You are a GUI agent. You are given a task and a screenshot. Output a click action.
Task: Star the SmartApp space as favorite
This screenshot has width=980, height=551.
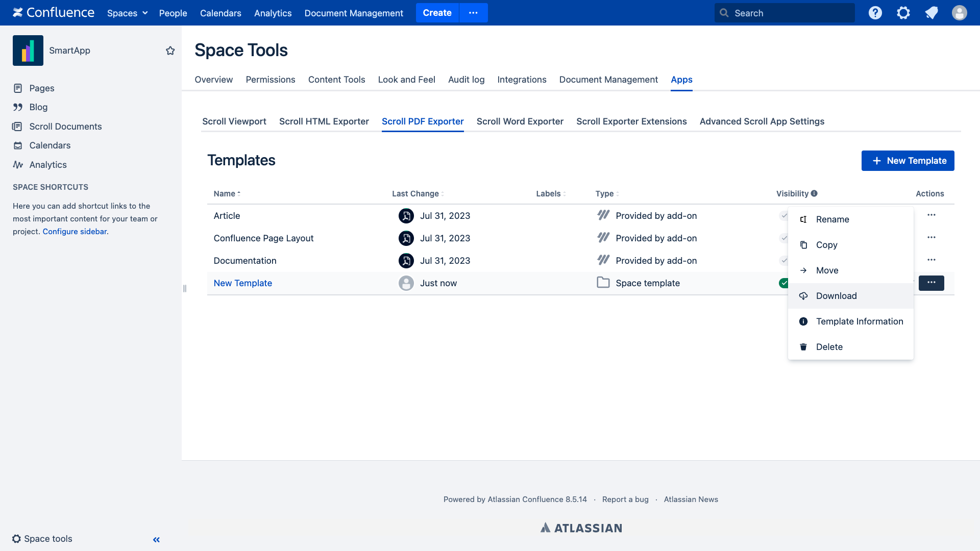[x=170, y=51]
